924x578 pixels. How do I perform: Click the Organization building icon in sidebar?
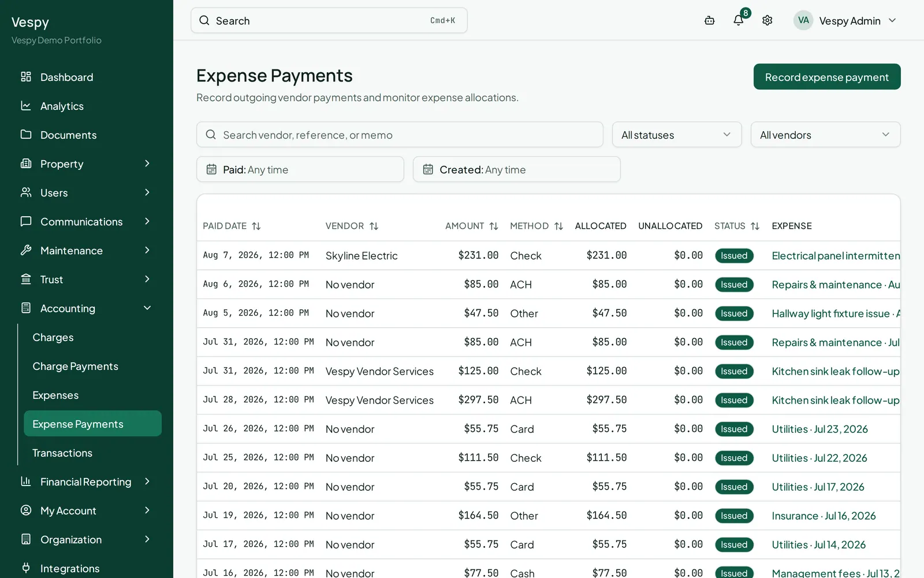click(26, 539)
